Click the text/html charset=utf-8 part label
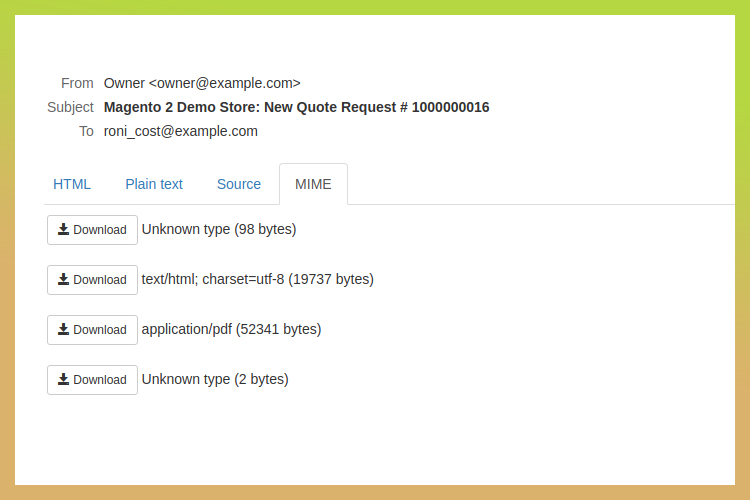The width and height of the screenshot is (750, 500). tap(258, 279)
